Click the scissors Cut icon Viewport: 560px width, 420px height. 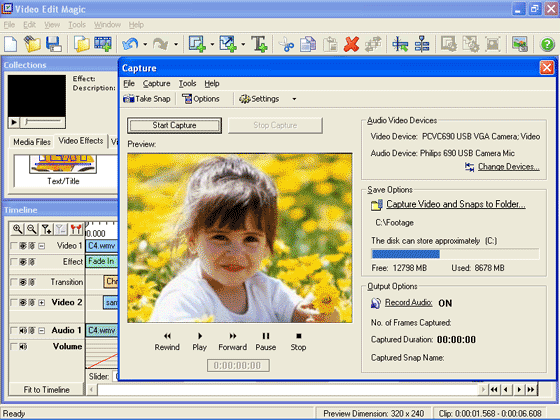click(286, 45)
